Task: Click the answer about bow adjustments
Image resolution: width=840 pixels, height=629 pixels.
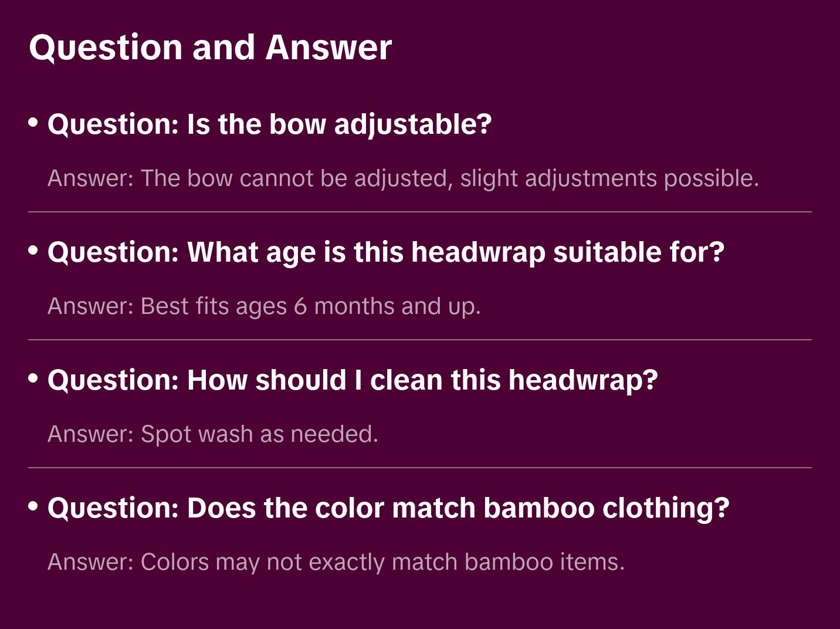Action: 403,178
